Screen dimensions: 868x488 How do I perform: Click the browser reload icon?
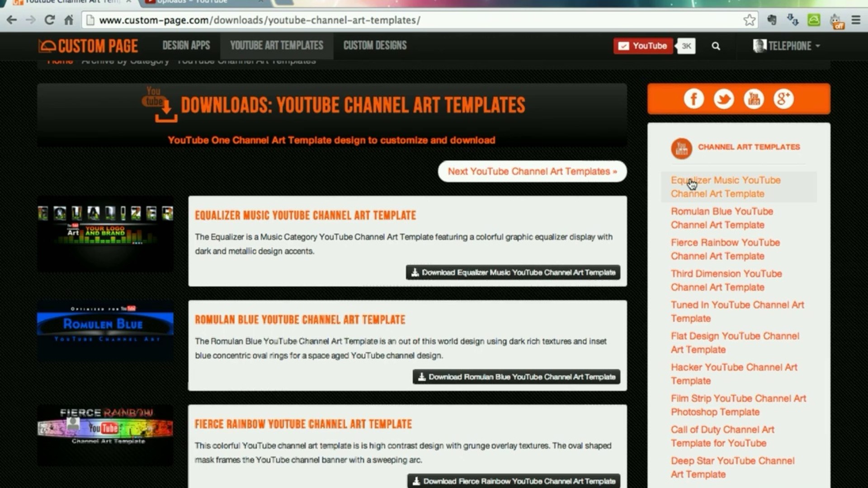coord(49,20)
